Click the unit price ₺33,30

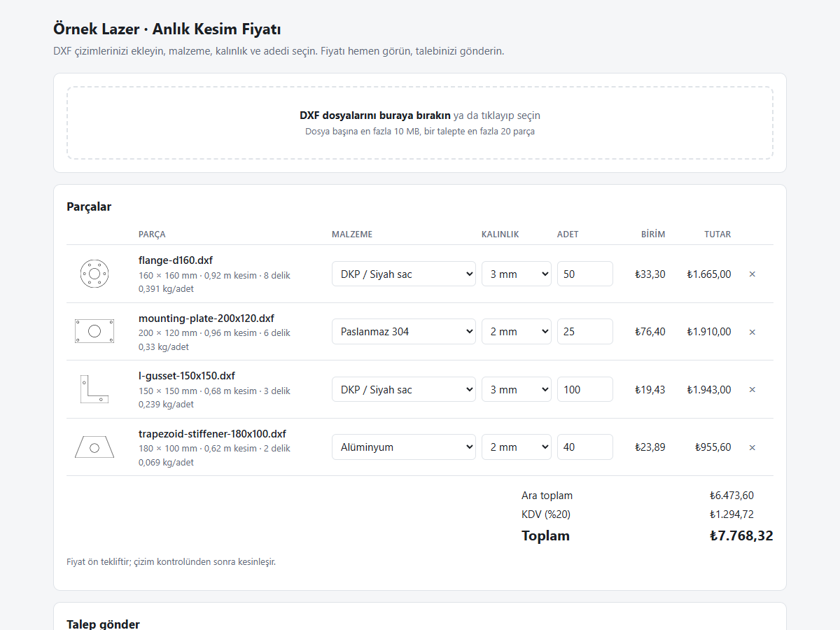(x=650, y=274)
